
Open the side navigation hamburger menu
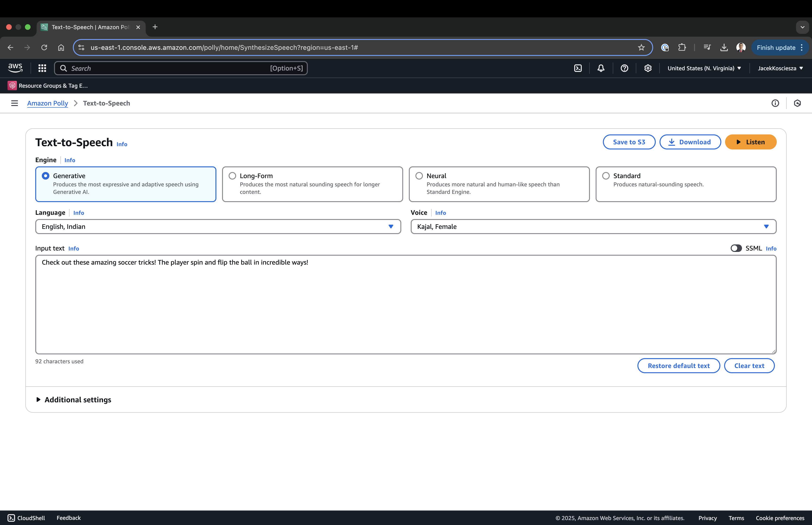[14, 103]
